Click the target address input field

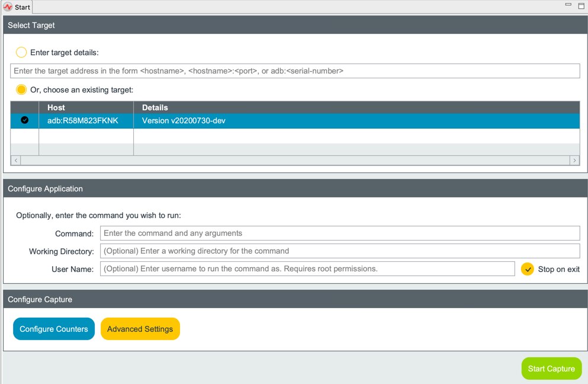coord(295,71)
